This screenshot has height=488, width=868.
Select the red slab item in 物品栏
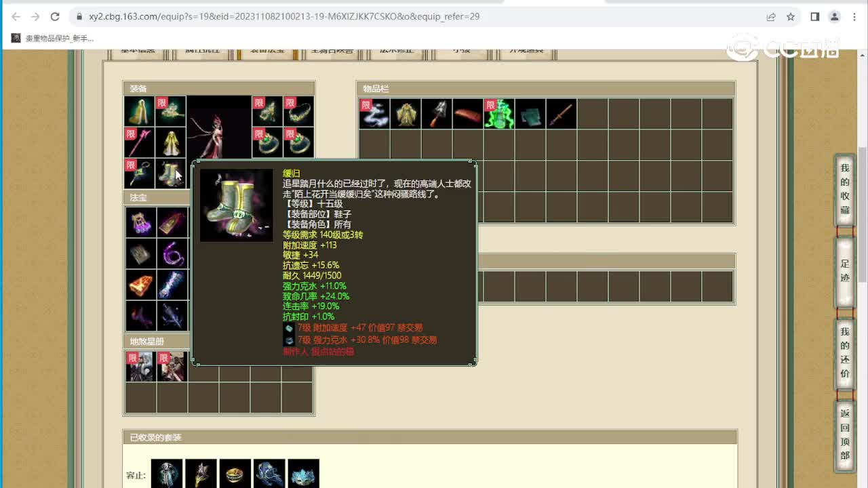(468, 114)
